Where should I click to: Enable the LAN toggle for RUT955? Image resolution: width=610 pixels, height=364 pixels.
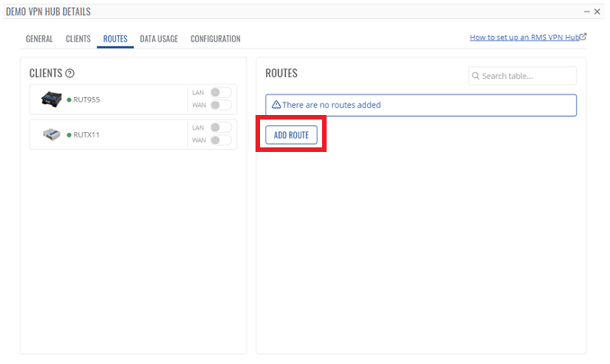220,93
